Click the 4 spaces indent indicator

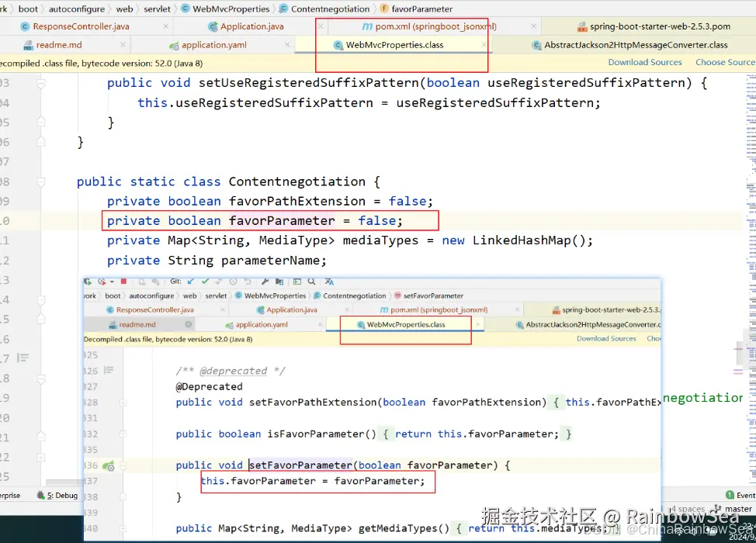point(687,509)
